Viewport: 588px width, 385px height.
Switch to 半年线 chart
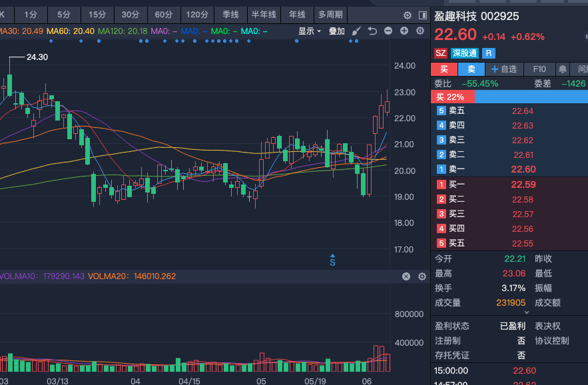click(264, 15)
